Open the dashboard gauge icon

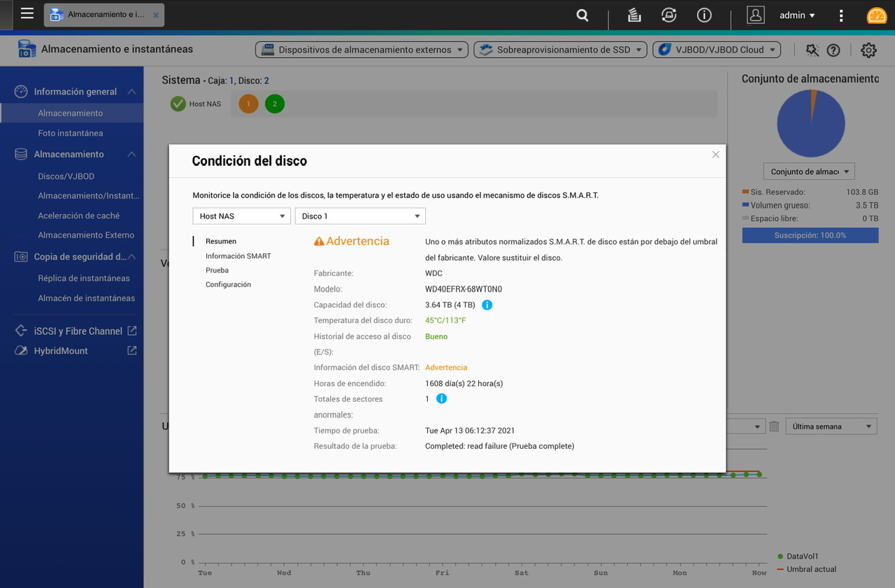pyautogui.click(x=876, y=15)
